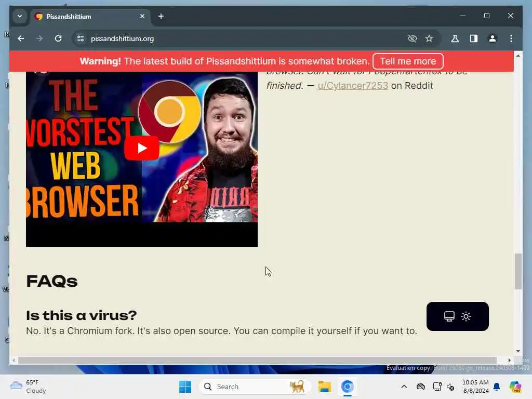Image resolution: width=532 pixels, height=399 pixels.
Task: Click the Tell me more button
Action: pos(408,61)
